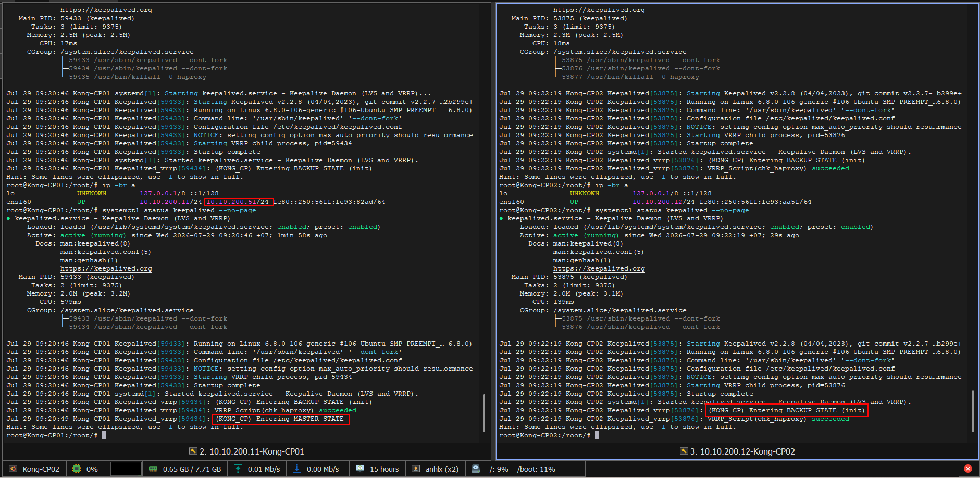
Task: Click the '/boot: 11%' disk usage text
Action: tap(536, 469)
